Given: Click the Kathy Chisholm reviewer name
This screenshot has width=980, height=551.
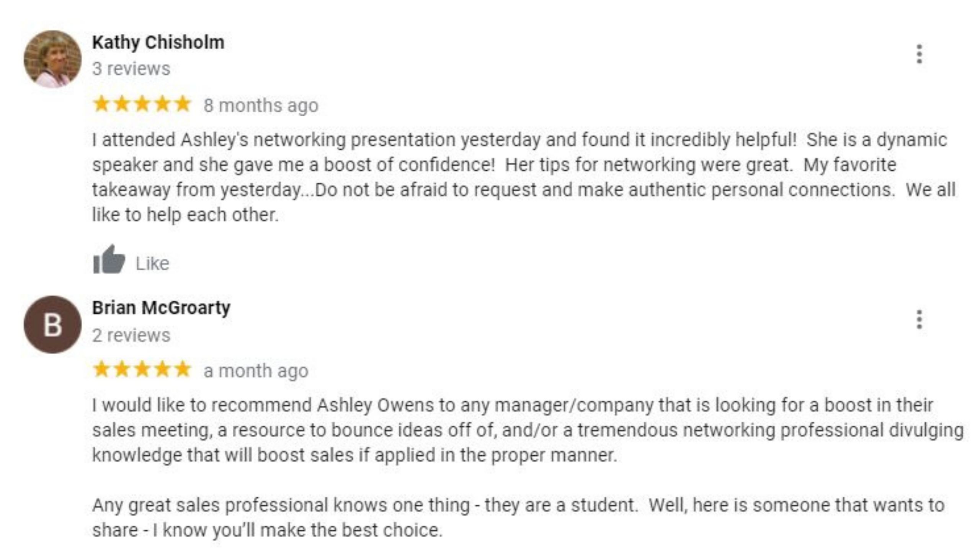Looking at the screenshot, I should click(158, 42).
